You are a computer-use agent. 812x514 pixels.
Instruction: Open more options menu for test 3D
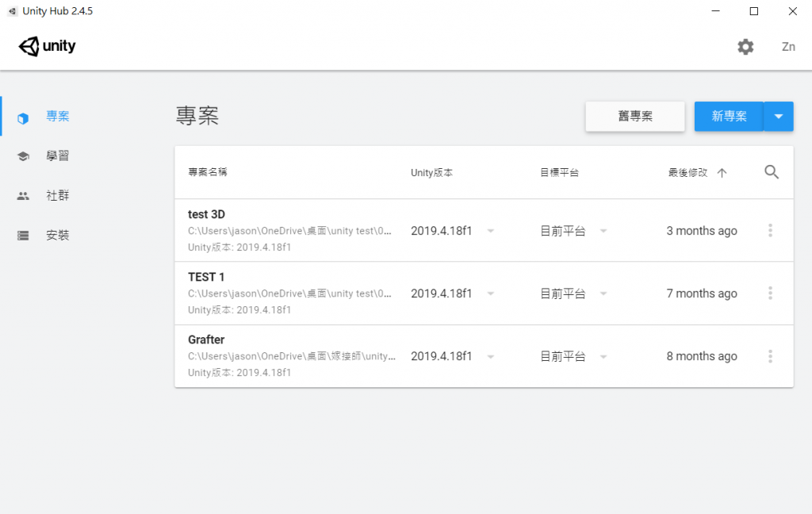click(x=770, y=231)
